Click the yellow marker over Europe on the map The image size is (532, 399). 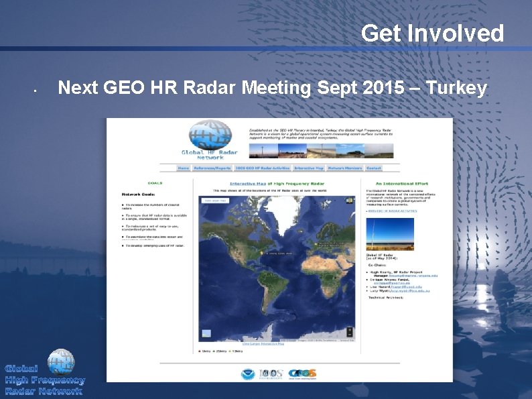point(316,243)
